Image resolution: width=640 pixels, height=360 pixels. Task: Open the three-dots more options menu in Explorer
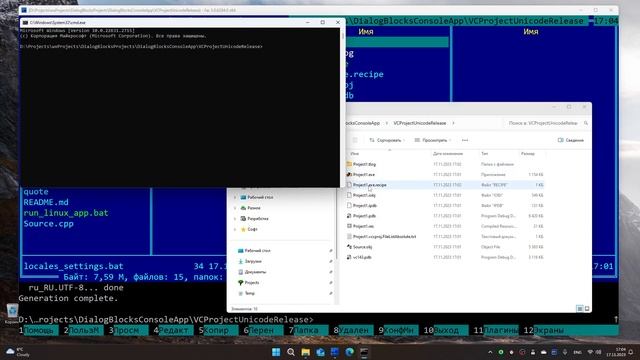click(x=465, y=140)
